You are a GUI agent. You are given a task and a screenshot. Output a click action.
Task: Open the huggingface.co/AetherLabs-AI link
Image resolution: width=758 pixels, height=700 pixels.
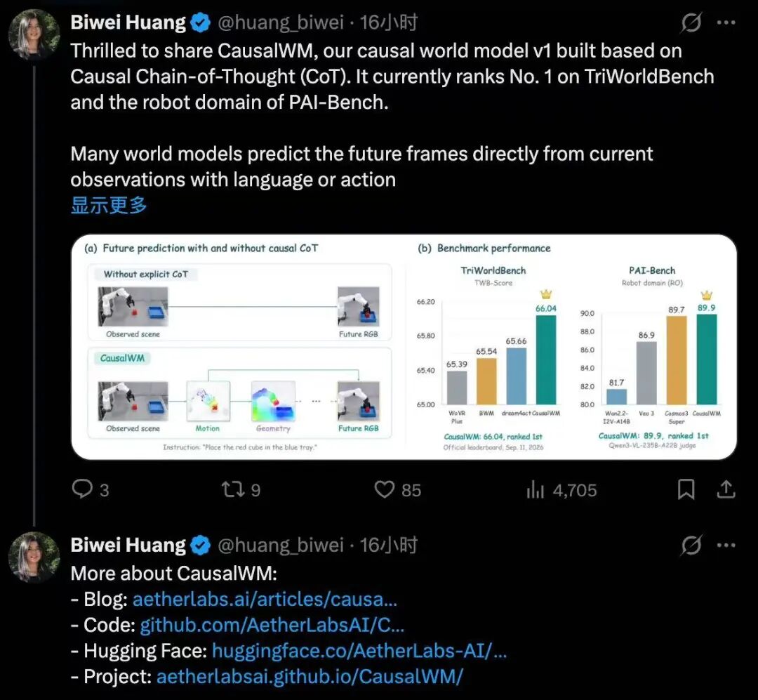point(359,650)
